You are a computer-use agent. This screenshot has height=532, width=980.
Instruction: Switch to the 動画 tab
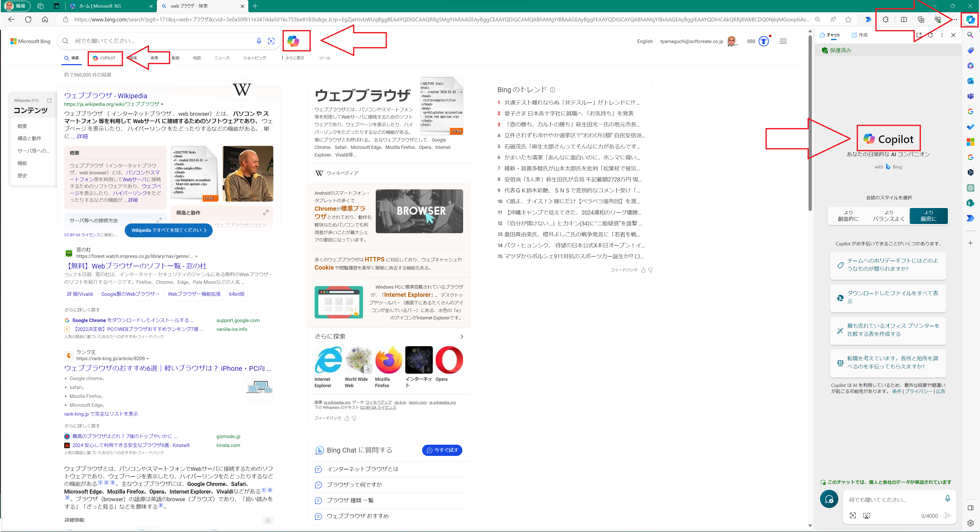(175, 58)
